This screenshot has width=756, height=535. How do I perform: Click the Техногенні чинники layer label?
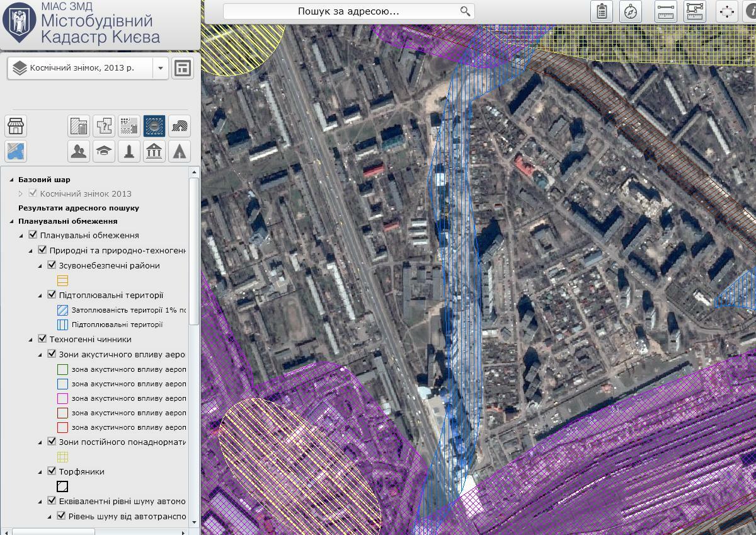(x=91, y=339)
